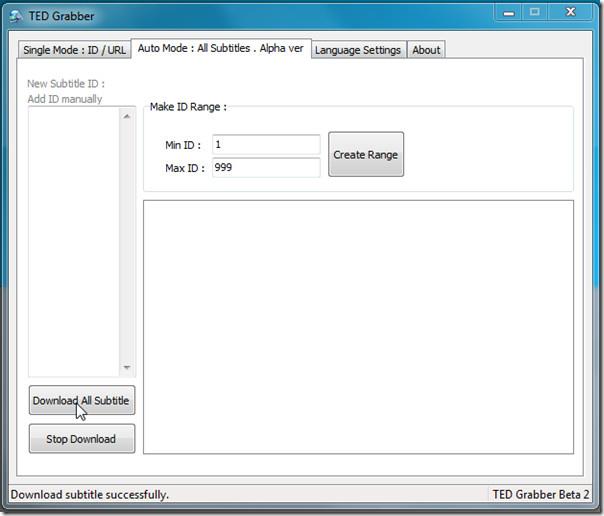Click the ID list scroll up arrow
The height and width of the screenshot is (516, 604).
coord(127,116)
